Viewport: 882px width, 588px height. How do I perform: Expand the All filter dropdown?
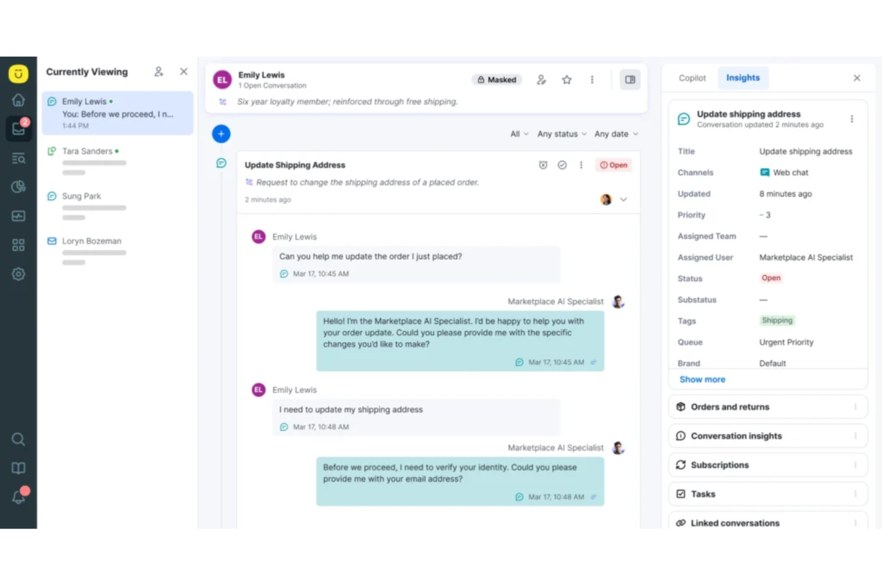click(518, 134)
